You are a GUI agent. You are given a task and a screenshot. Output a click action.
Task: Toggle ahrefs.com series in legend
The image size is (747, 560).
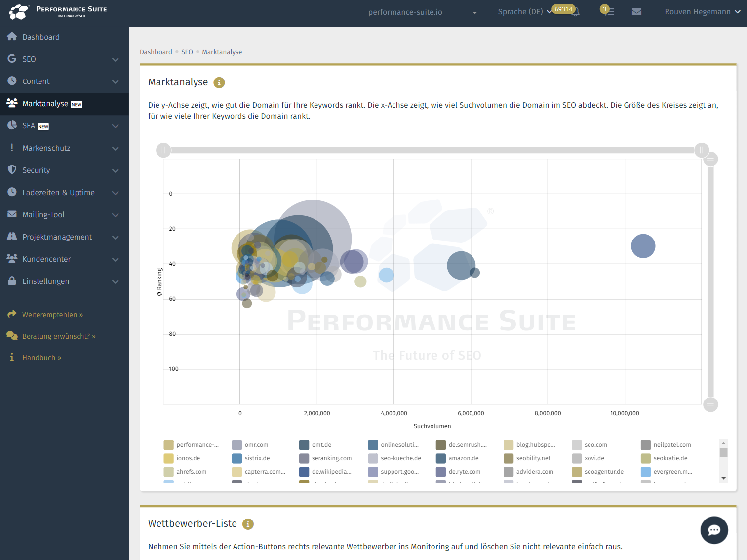tap(185, 472)
